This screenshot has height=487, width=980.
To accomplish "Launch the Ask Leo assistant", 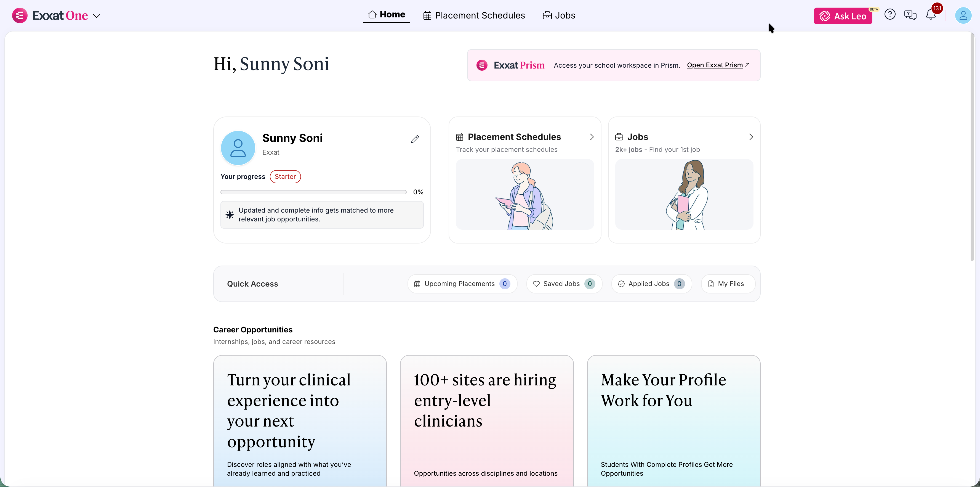I will (843, 16).
